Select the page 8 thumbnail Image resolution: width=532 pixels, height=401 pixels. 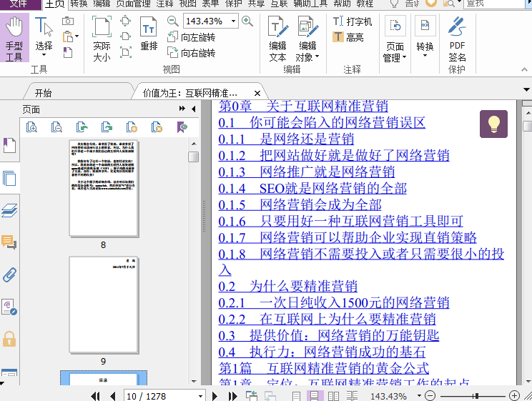point(104,188)
